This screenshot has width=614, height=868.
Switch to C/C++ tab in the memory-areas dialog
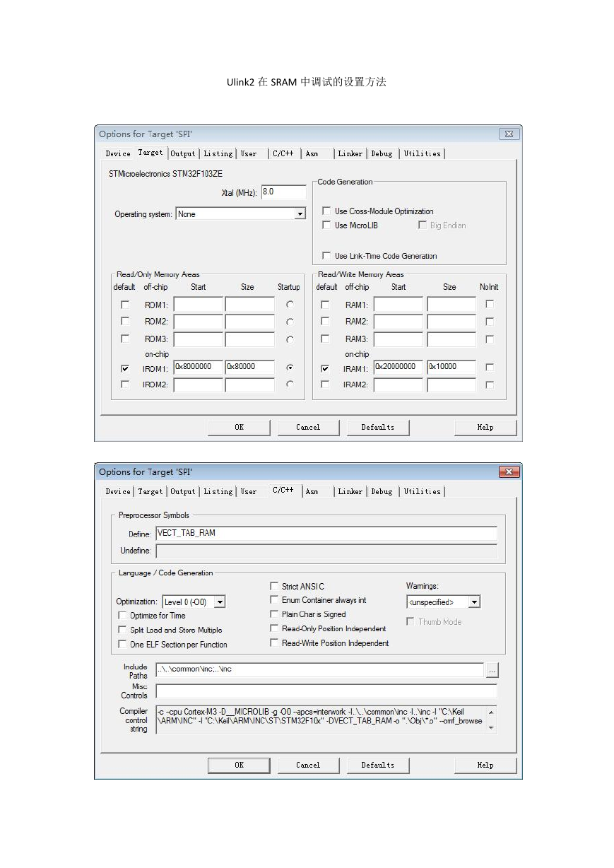(283, 153)
